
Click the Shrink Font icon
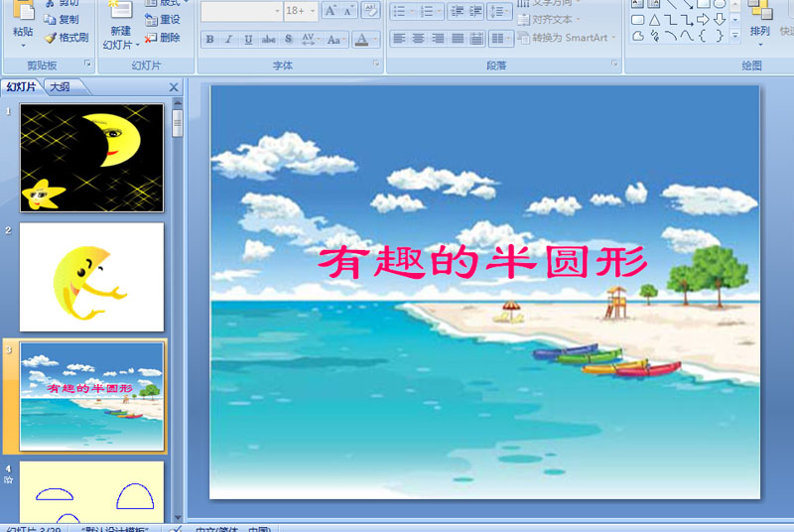[348, 10]
